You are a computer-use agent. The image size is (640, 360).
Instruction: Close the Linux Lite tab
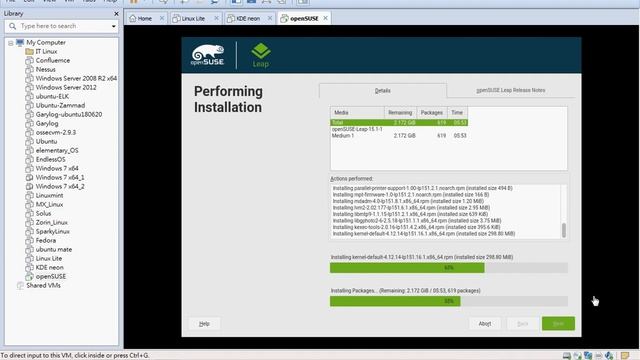click(216, 18)
